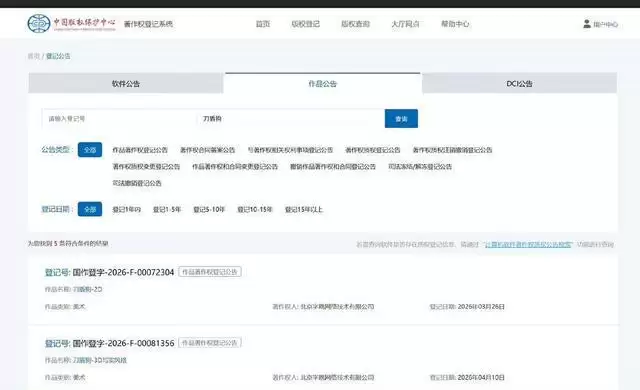Open 版权查询 in the top navigation
Image resolution: width=640 pixels, height=390 pixels.
pos(356,24)
